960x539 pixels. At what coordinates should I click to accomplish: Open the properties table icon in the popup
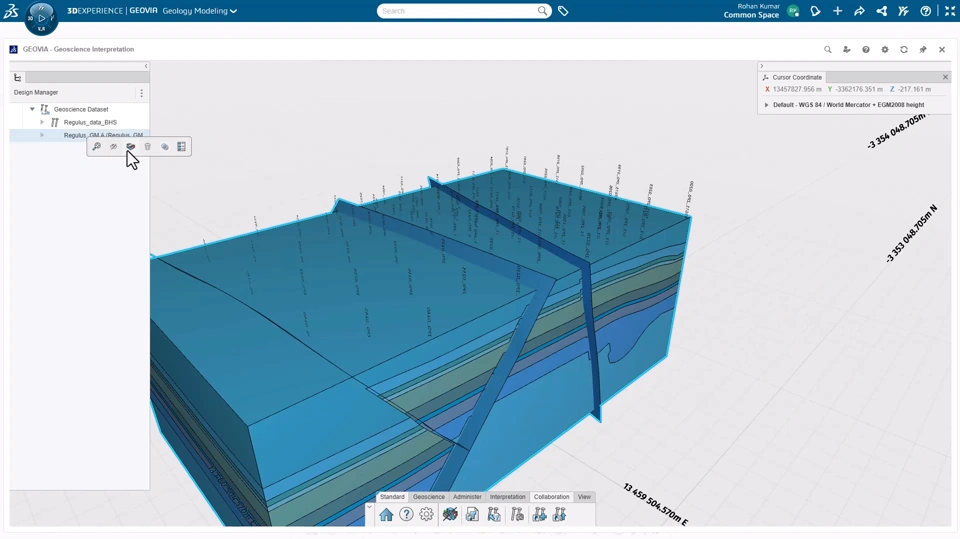click(181, 146)
